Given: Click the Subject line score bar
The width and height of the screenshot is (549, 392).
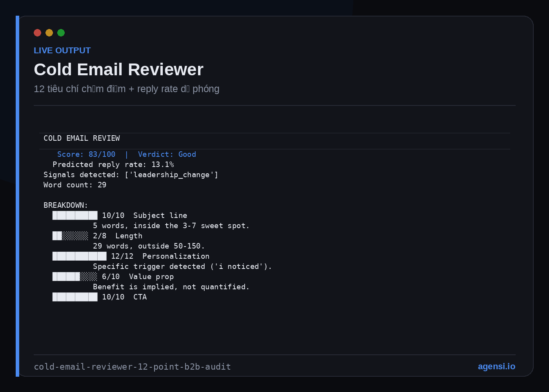Looking at the screenshot, I should pyautogui.click(x=75, y=215).
